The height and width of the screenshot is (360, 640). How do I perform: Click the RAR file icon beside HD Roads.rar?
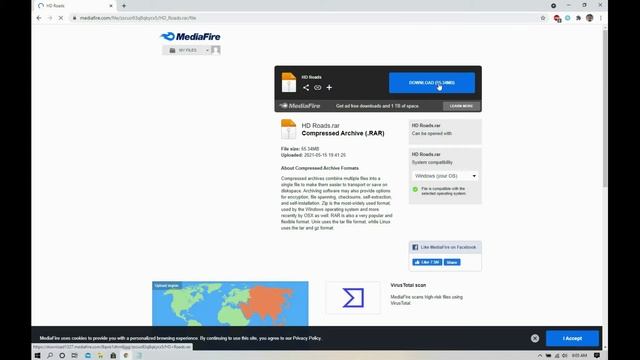pos(289,129)
